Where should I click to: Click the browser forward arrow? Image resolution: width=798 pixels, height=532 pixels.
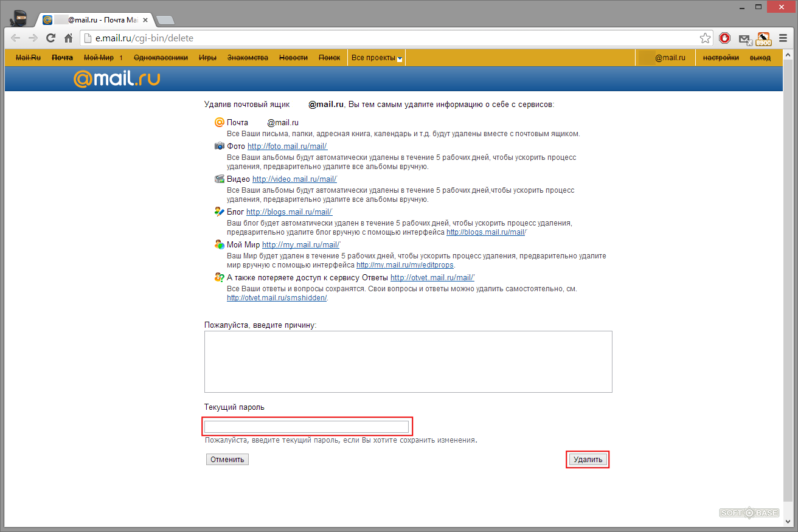(33, 38)
